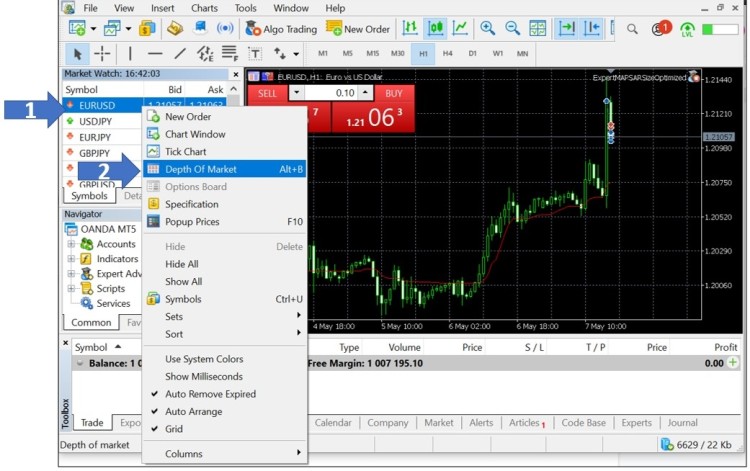Disable the Grid option in menu

pos(174,429)
